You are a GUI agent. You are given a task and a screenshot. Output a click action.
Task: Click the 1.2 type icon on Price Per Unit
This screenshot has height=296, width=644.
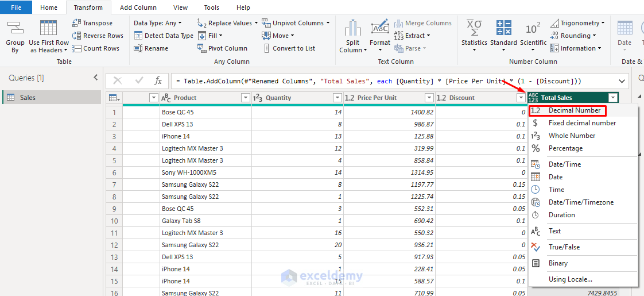350,98
